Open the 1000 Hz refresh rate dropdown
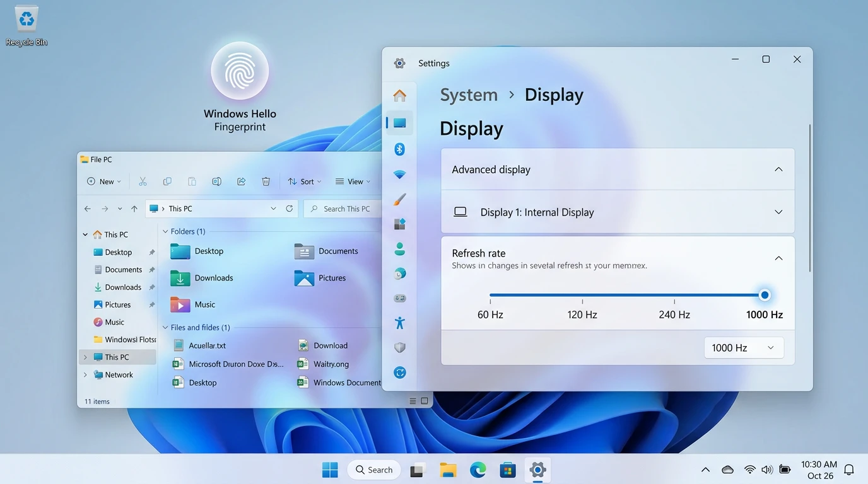 (743, 348)
